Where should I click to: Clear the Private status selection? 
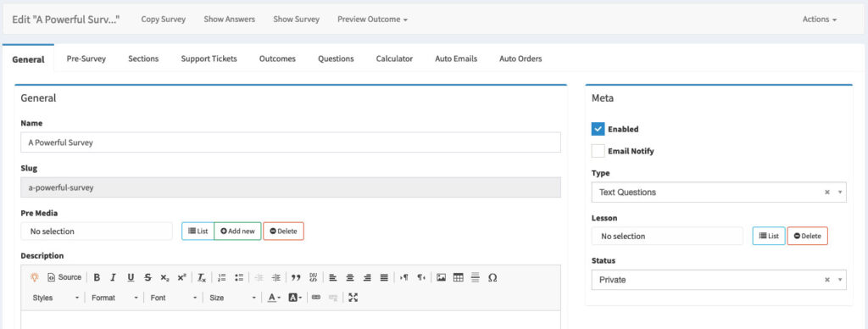(827, 281)
